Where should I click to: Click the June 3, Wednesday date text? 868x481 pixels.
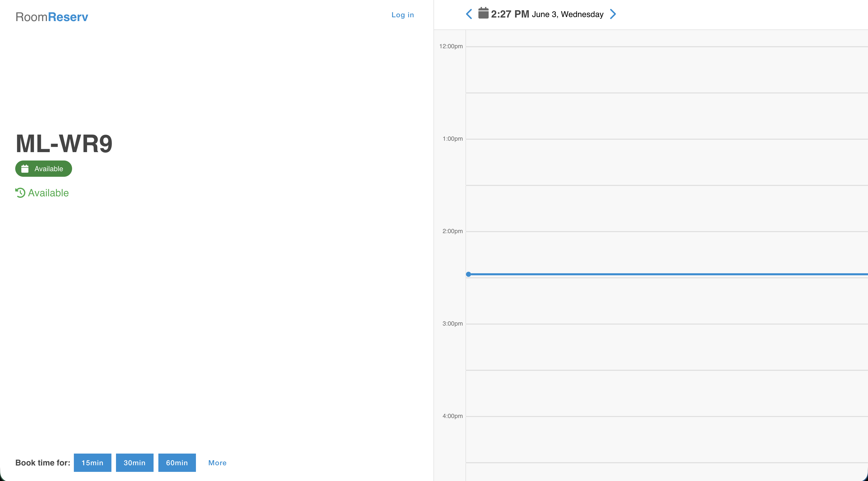(568, 14)
